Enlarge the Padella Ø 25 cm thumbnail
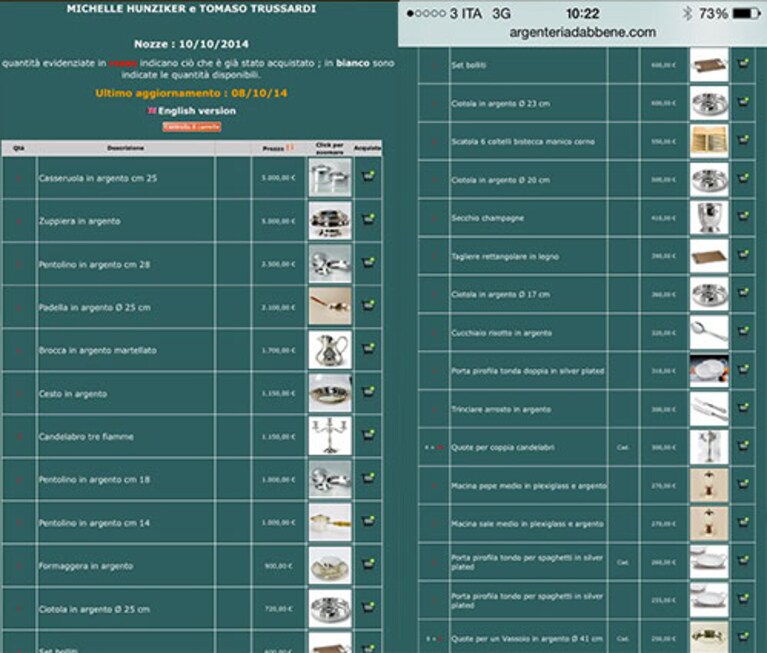The width and height of the screenshot is (767, 653). click(330, 306)
